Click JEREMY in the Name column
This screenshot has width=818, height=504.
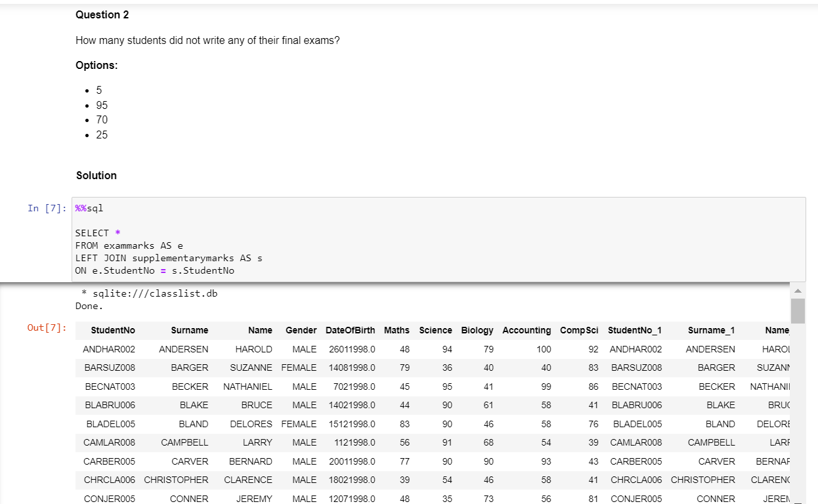click(255, 499)
